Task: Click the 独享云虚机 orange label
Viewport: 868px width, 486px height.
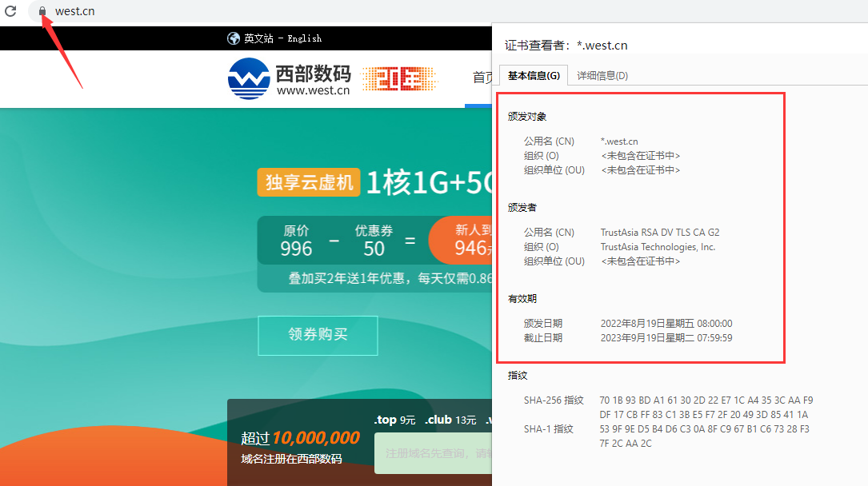Action: pos(309,182)
